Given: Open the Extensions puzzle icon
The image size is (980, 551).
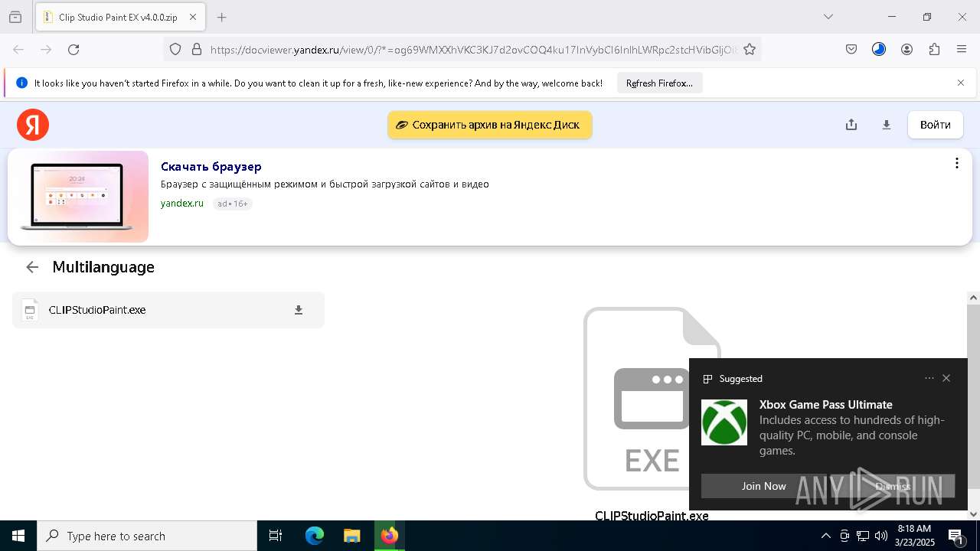Looking at the screenshot, I should pos(934,49).
